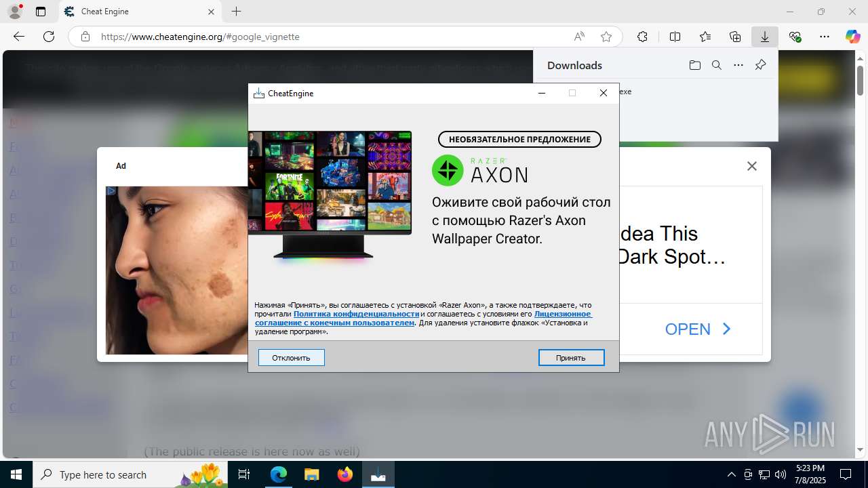Toggle Split screen view
The width and height of the screenshot is (868, 488).
[x=675, y=37]
